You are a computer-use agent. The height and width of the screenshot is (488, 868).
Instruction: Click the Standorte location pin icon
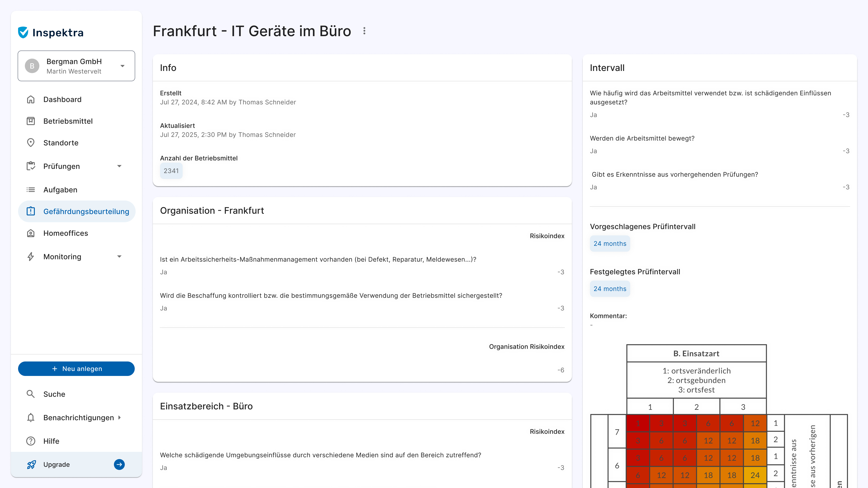[x=31, y=143]
